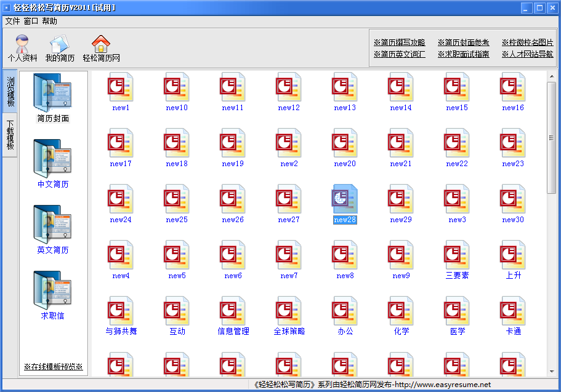The width and height of the screenshot is (561, 392).
Task: Follow the 简历撰写攻略 link
Action: click(x=399, y=42)
